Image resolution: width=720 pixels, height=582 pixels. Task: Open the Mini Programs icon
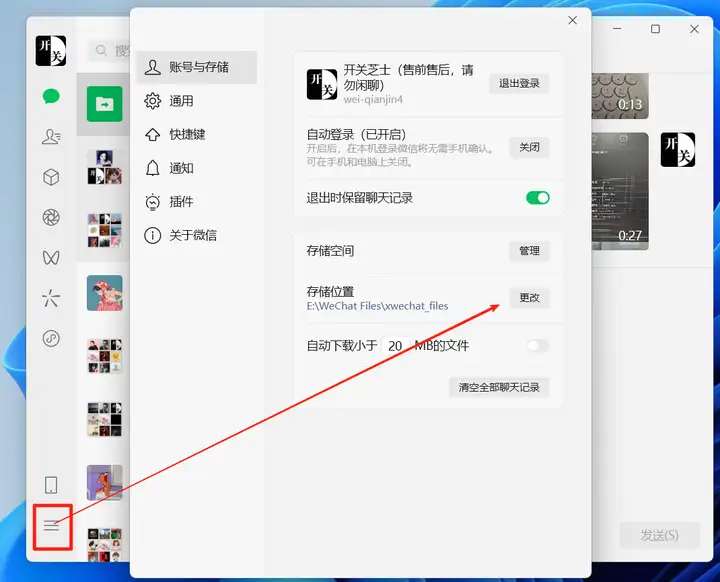pyautogui.click(x=51, y=339)
